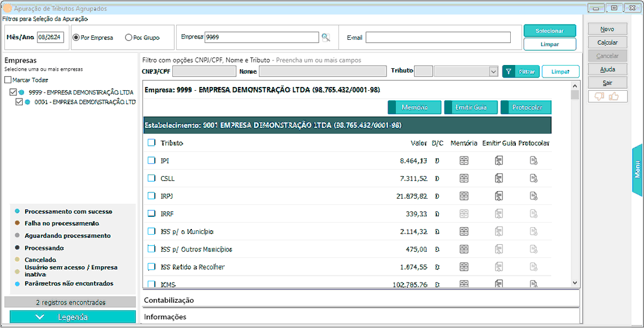Click the thumbs down feedback icon

pos(599,97)
